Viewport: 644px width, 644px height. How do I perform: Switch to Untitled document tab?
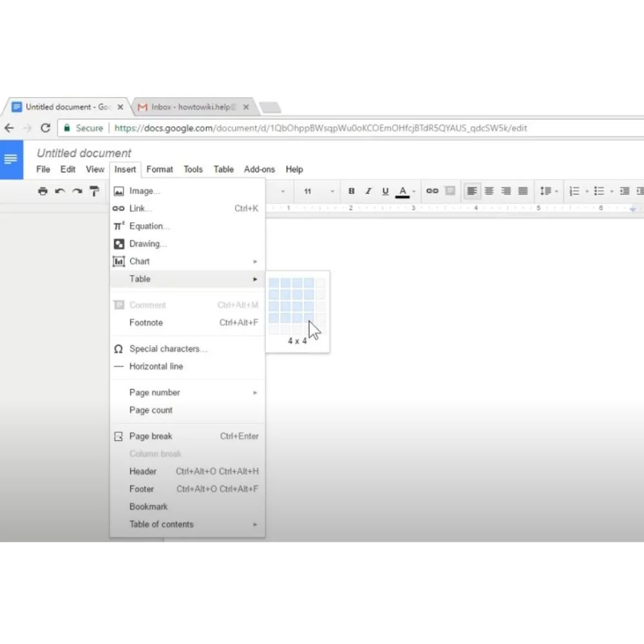tap(68, 107)
